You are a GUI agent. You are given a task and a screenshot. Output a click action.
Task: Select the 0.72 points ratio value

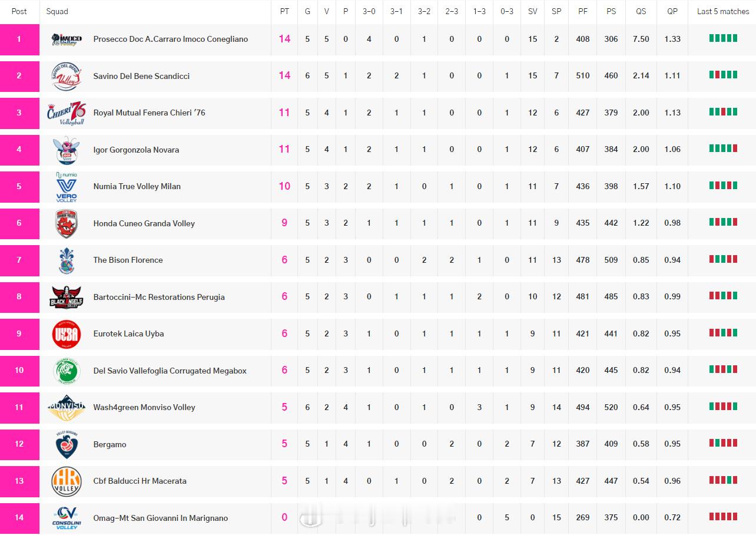672,518
